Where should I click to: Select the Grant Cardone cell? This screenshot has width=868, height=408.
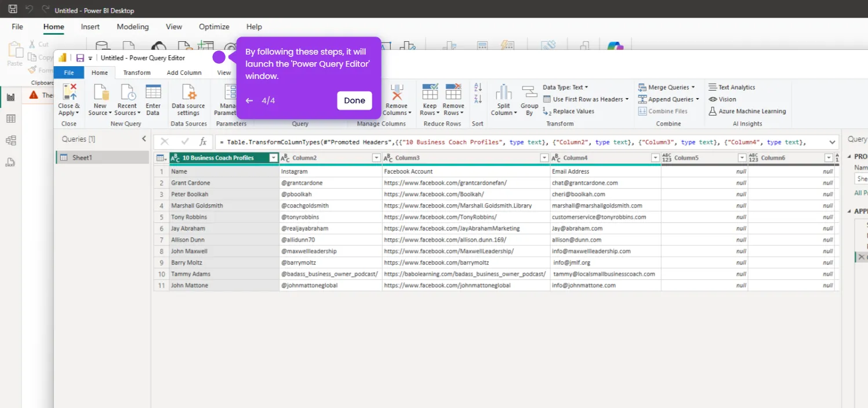point(224,183)
